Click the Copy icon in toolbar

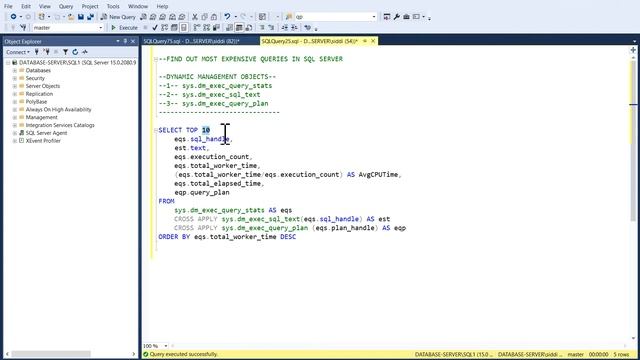click(204, 17)
